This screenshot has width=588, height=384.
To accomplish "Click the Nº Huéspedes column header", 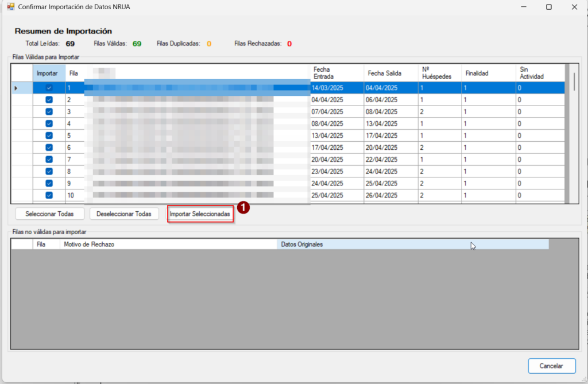I will 439,73.
